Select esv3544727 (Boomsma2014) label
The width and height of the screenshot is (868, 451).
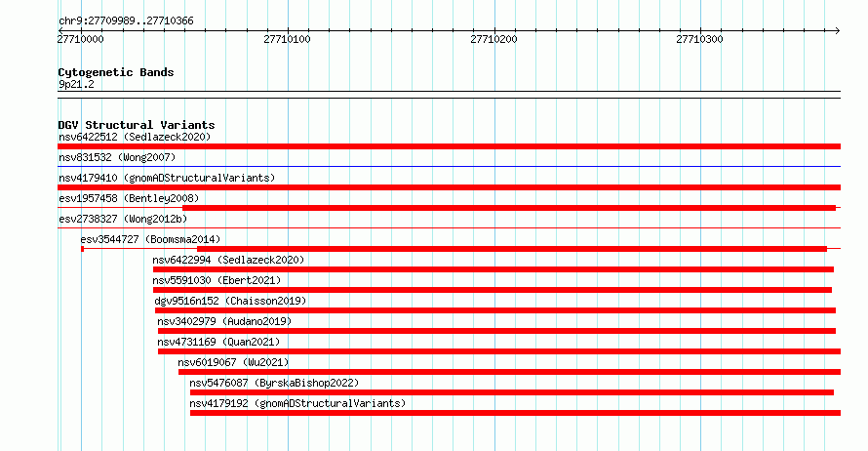pos(150,239)
